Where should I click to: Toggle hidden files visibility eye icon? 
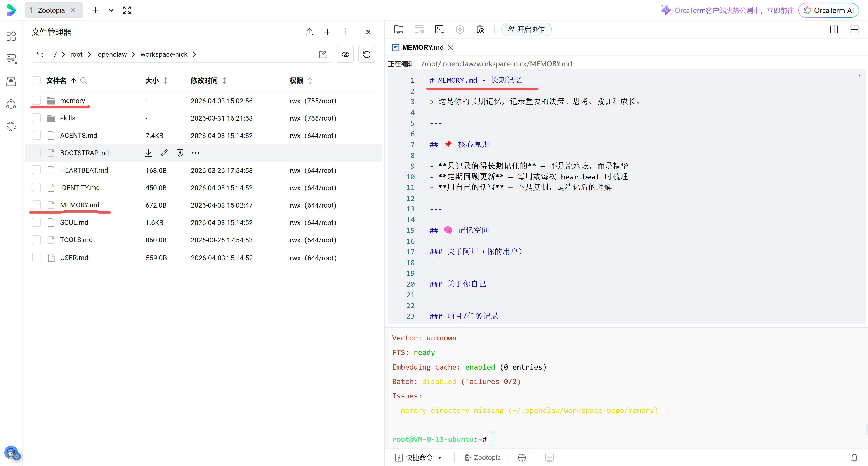coord(345,54)
